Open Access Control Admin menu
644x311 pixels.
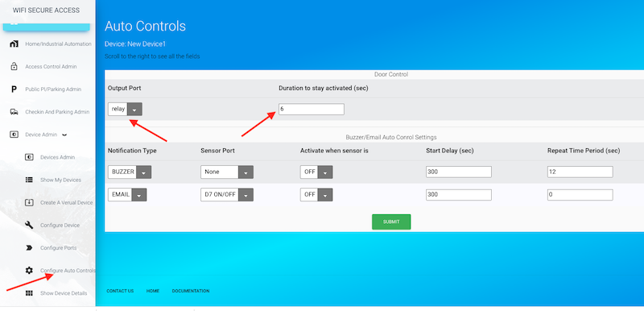click(51, 67)
